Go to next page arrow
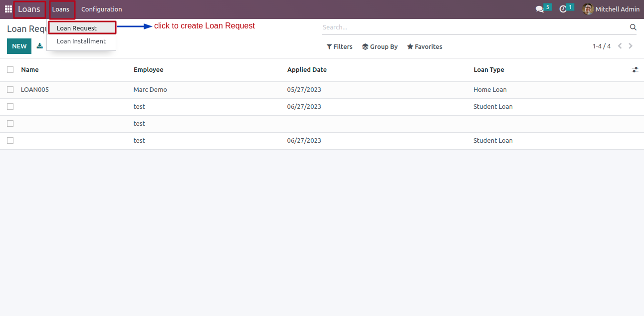This screenshot has width=644, height=316. [x=631, y=46]
